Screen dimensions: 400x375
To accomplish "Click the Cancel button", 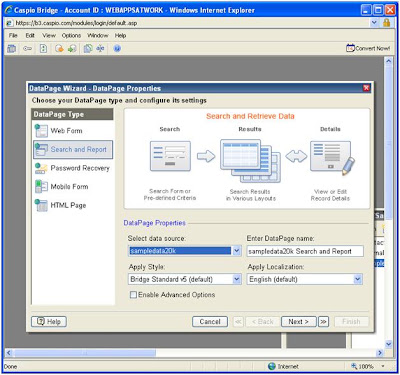I will pyautogui.click(x=210, y=322).
